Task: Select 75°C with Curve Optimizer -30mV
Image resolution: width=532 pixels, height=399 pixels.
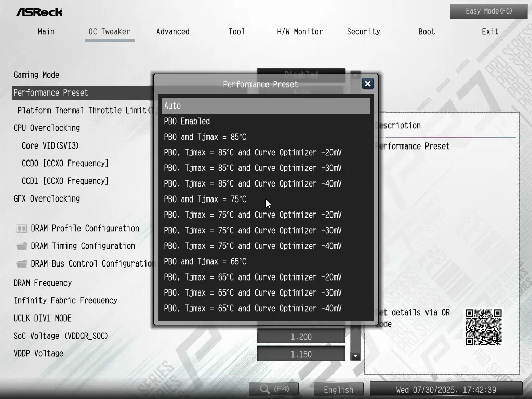Action: click(x=265, y=231)
